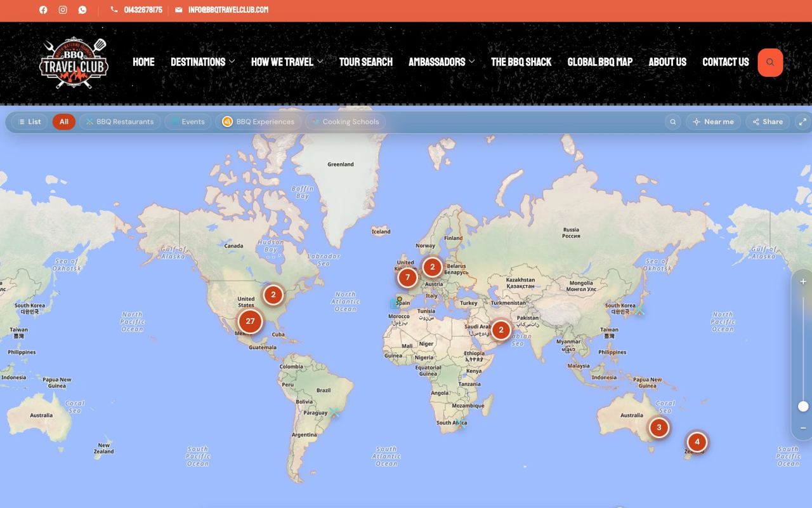Viewport: 812px width, 508px height.
Task: Click the Greenland map label
Action: pos(341,164)
